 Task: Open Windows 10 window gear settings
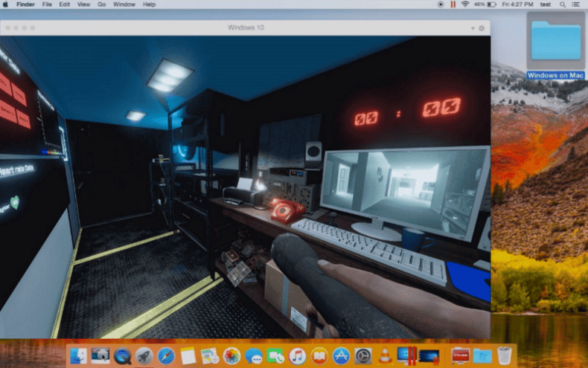(x=482, y=28)
